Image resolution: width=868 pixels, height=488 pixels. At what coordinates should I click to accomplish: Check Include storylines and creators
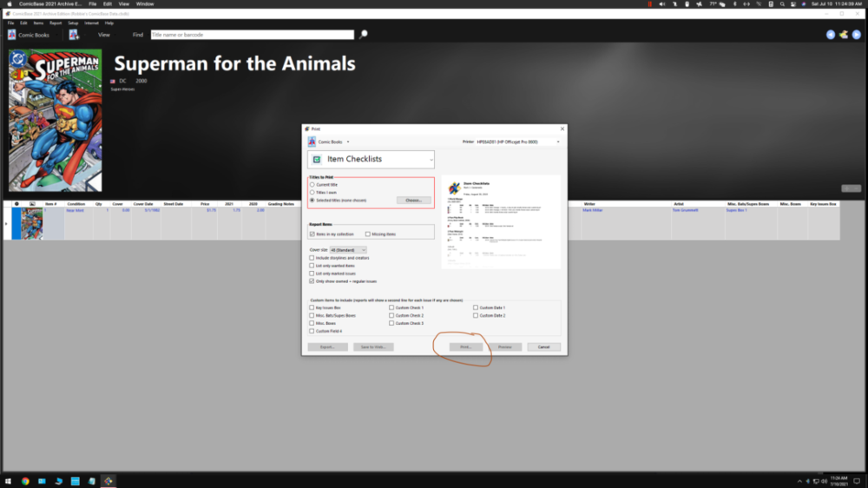(x=312, y=258)
